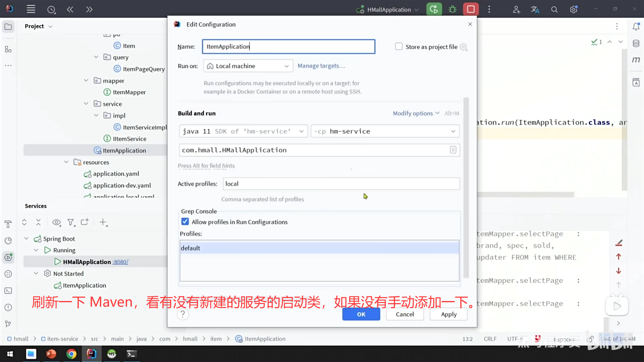644x362 pixels.
Task: Open the Database tool window icon
Action: 636,44
